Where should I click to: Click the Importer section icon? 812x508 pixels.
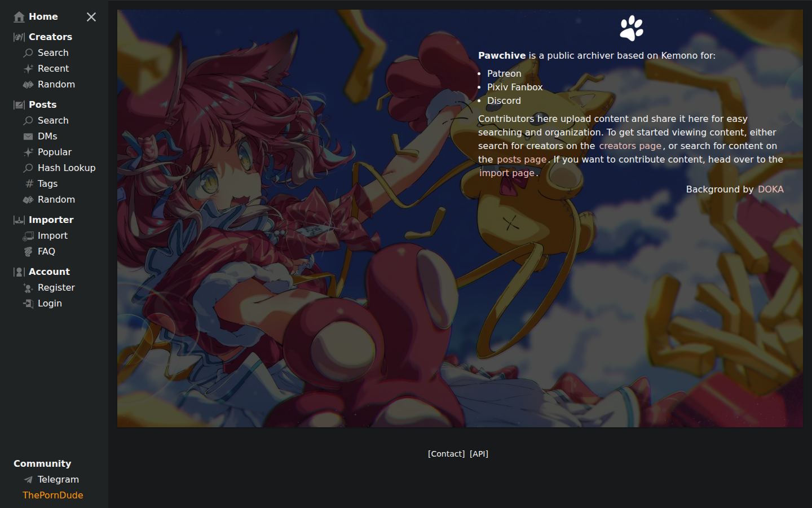tap(19, 220)
